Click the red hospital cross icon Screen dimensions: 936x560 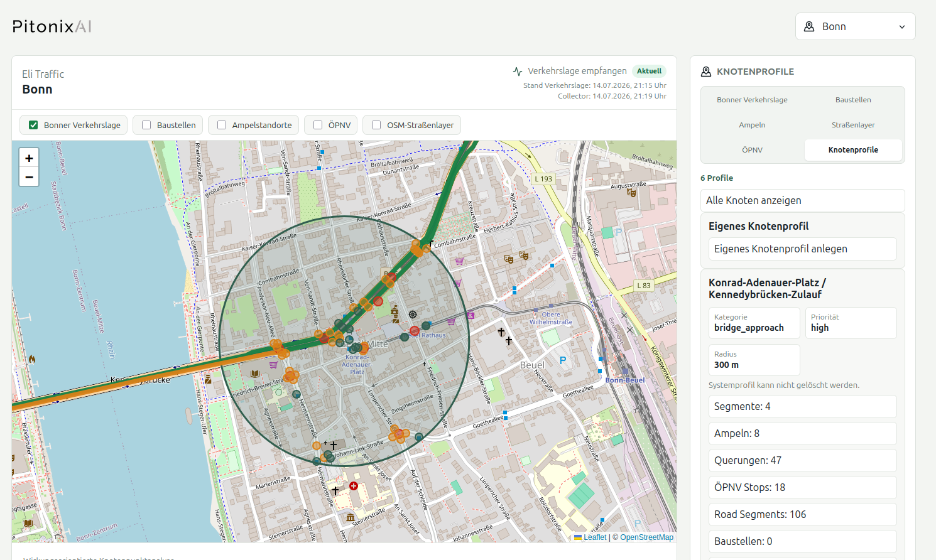354,486
